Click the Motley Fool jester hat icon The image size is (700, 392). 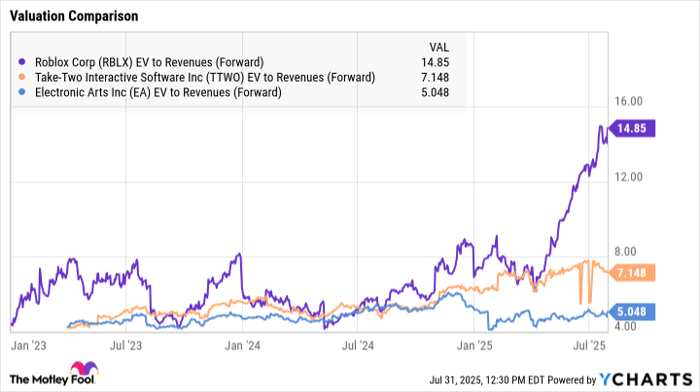coord(83,368)
